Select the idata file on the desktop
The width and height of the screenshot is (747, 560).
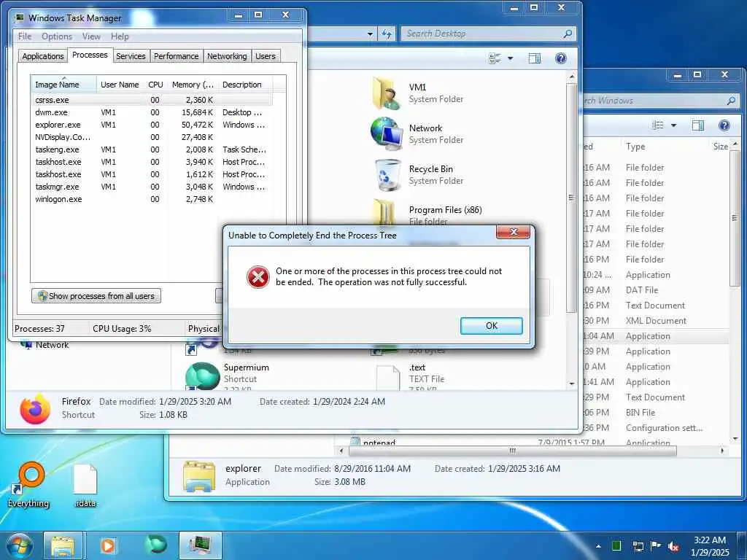86,486
